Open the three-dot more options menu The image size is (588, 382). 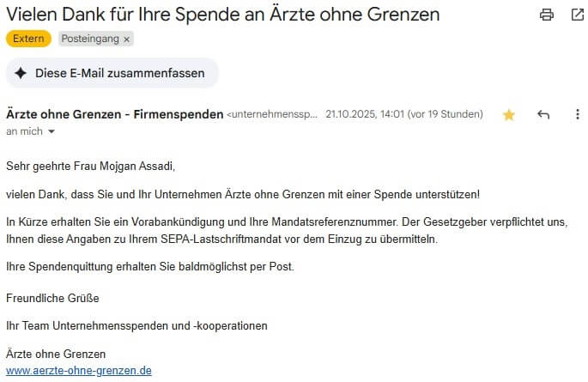coord(577,115)
